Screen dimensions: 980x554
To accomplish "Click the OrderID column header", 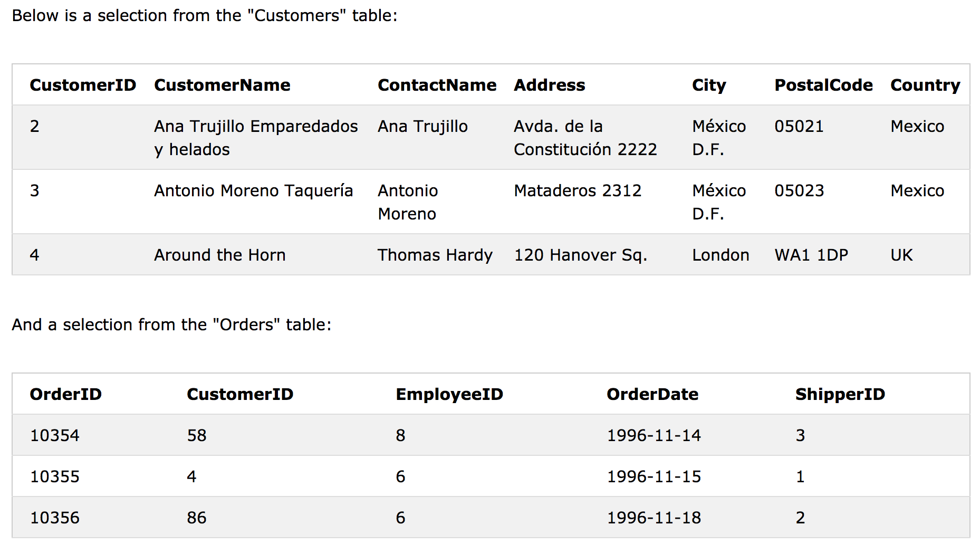I will point(65,394).
